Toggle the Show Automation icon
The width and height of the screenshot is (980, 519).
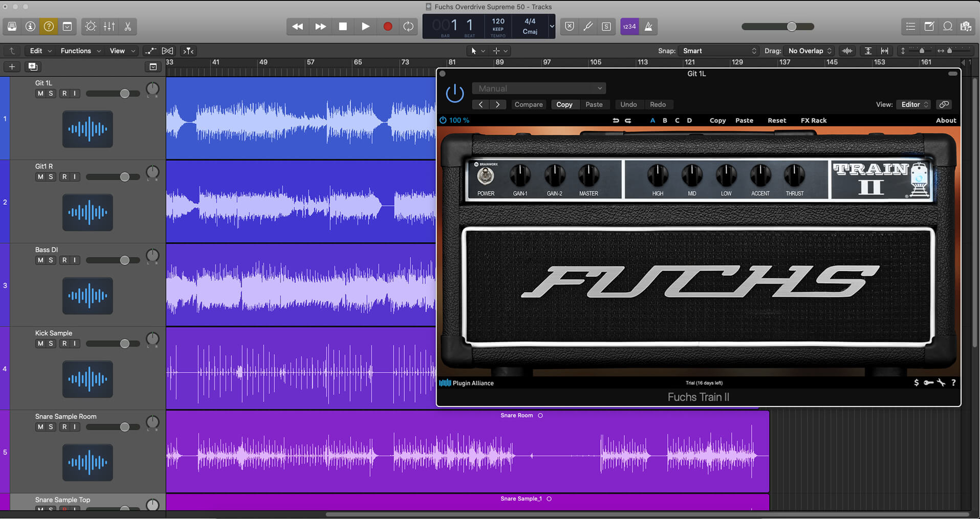[x=150, y=51]
